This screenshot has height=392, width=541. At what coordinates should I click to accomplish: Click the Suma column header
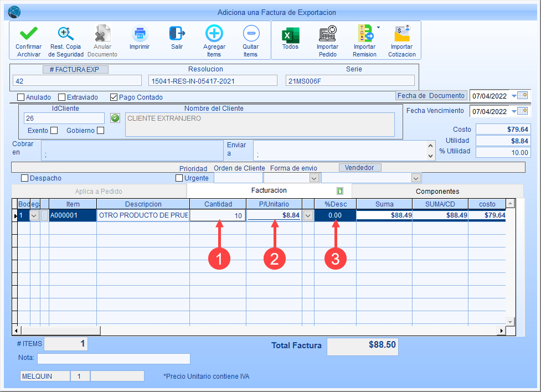[384, 204]
